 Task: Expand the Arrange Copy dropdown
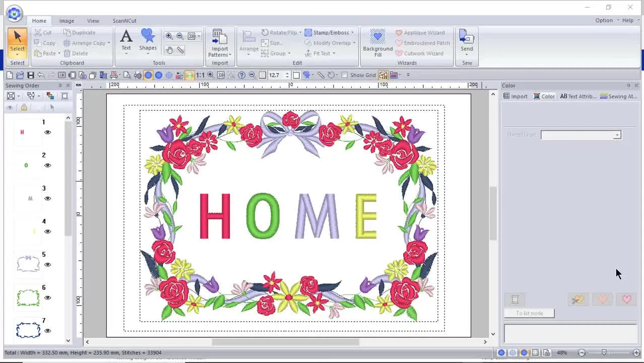(x=108, y=43)
